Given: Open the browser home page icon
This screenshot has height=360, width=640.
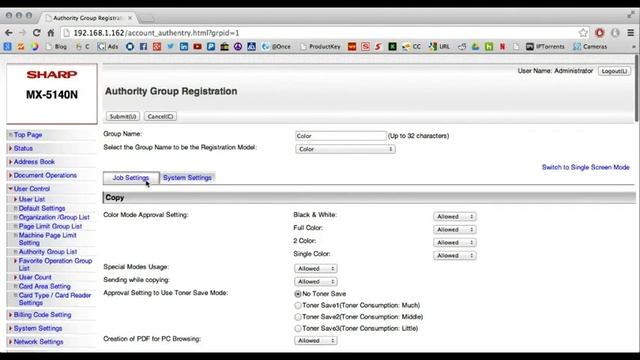Looking at the screenshot, I should [51, 33].
